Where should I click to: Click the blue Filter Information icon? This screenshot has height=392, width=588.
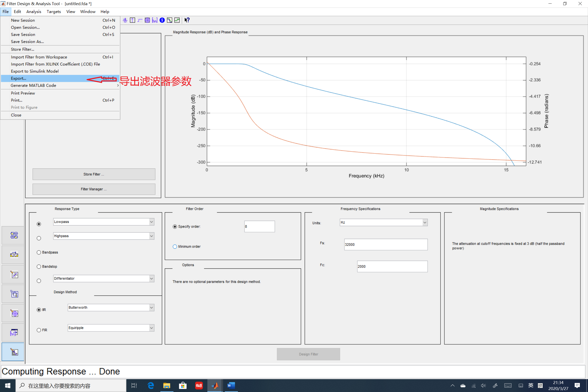162,20
